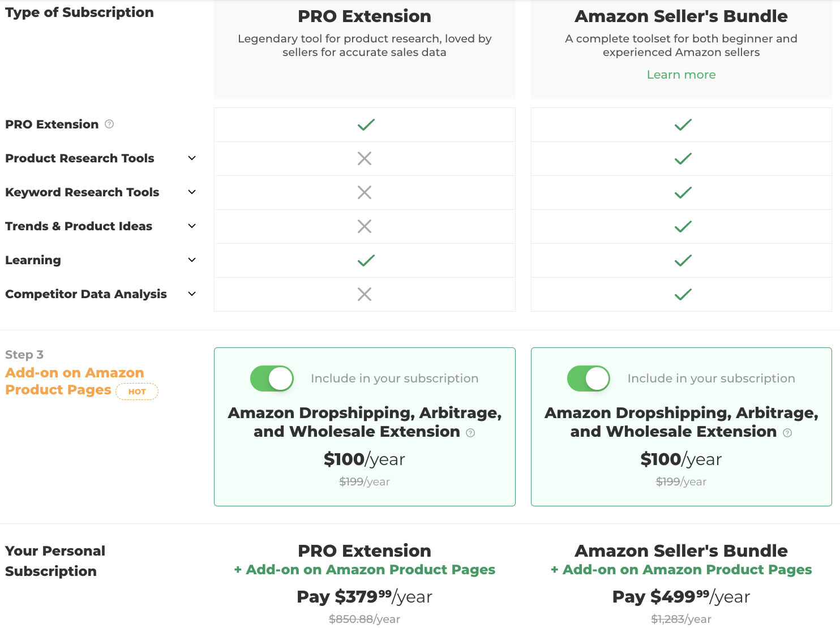Select the PRO Extension plan header
This screenshot has width=840, height=628.
pyautogui.click(x=365, y=16)
